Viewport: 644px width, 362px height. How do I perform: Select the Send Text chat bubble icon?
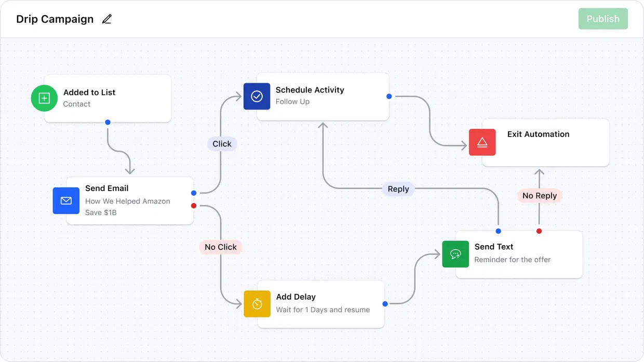point(455,254)
